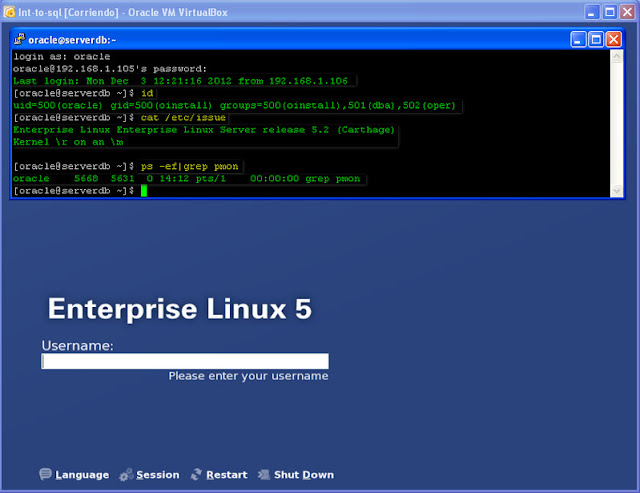Click the Shut Down icon

(264, 474)
